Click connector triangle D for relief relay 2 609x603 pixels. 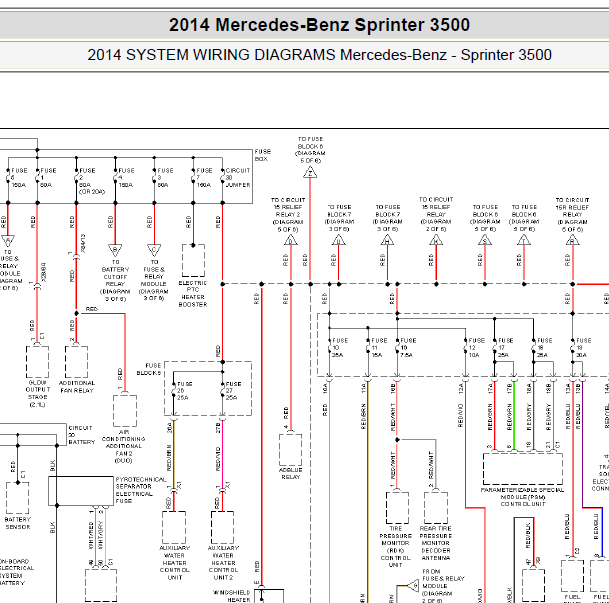290,240
